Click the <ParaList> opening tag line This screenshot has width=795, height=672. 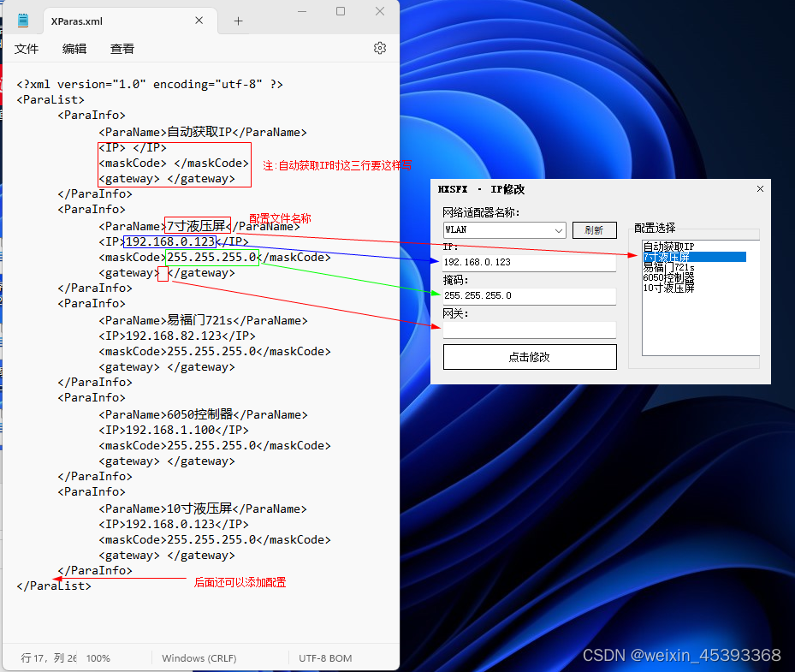[x=50, y=100]
